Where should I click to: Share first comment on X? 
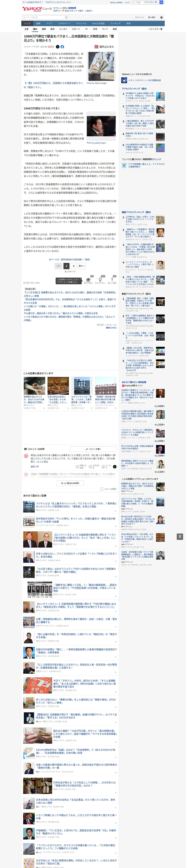coord(114,467)
